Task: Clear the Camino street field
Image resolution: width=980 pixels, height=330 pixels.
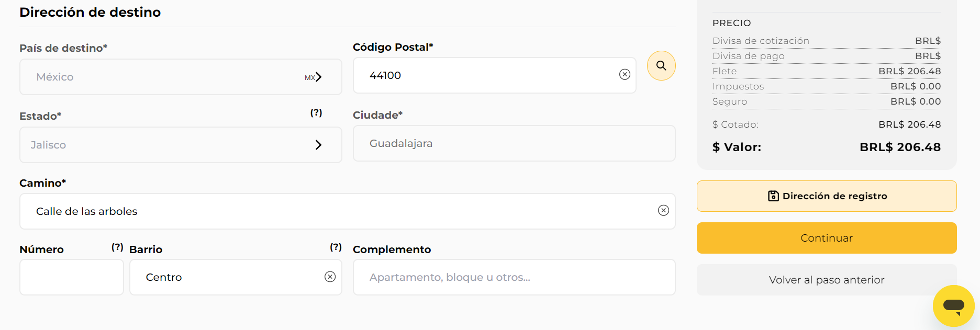Action: pyautogui.click(x=663, y=210)
